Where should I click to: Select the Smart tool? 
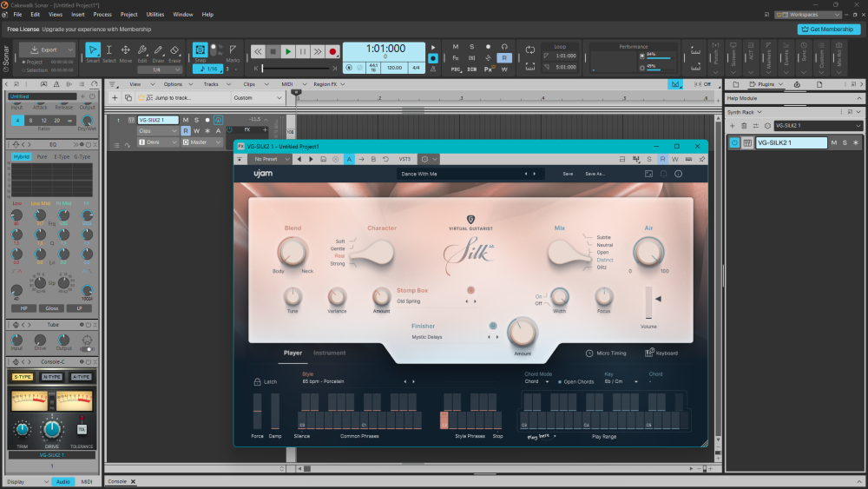pos(93,50)
